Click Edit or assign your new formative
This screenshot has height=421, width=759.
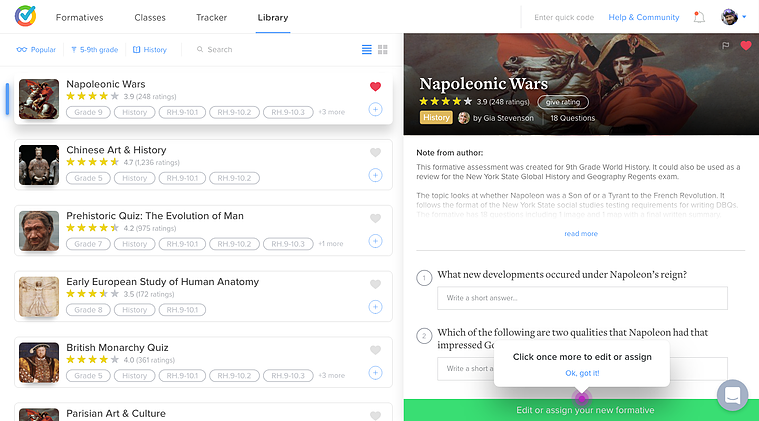(x=581, y=410)
